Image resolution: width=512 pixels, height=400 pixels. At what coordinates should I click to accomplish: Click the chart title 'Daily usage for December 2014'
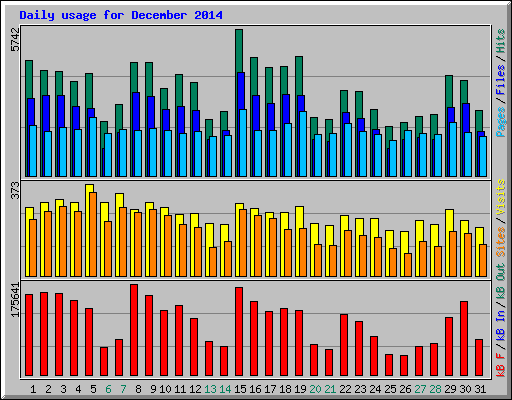coord(121,15)
